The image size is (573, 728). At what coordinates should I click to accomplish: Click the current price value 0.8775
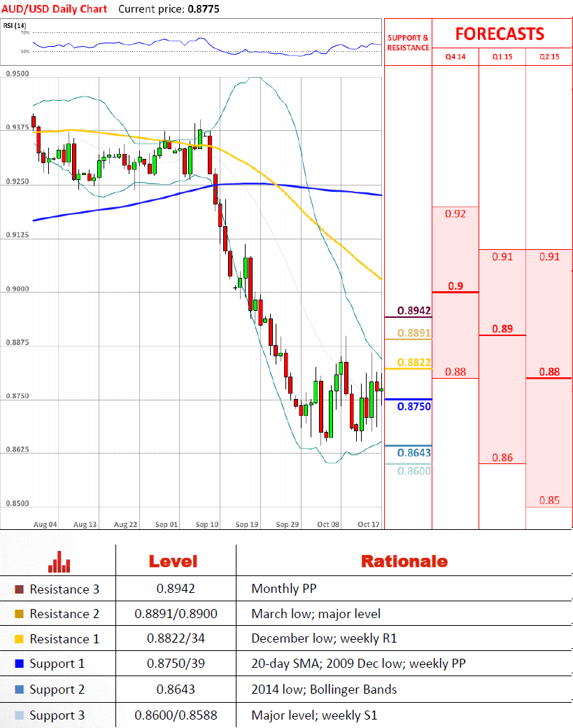click(204, 9)
